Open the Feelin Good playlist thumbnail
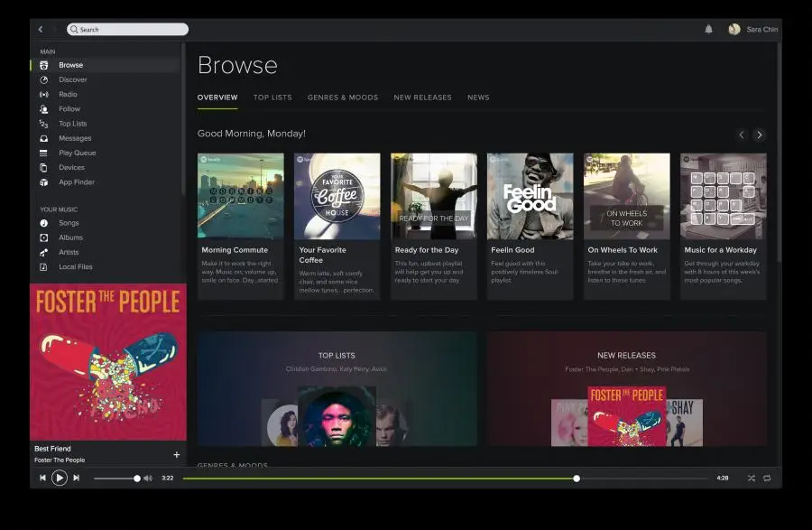Image resolution: width=812 pixels, height=530 pixels. click(530, 196)
